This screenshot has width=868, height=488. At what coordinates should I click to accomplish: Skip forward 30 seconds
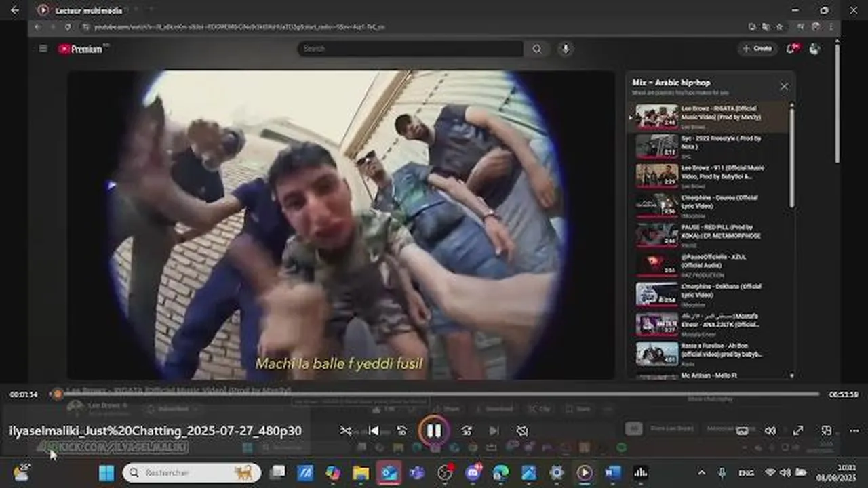click(467, 430)
